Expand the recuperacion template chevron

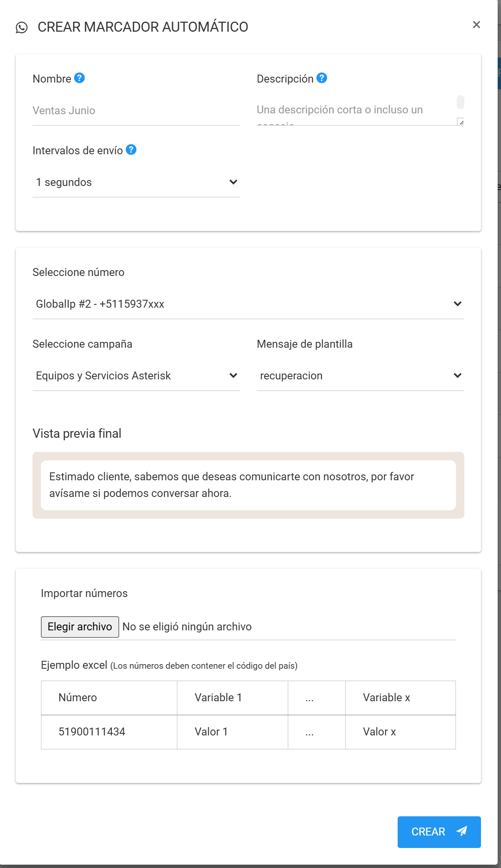click(458, 375)
